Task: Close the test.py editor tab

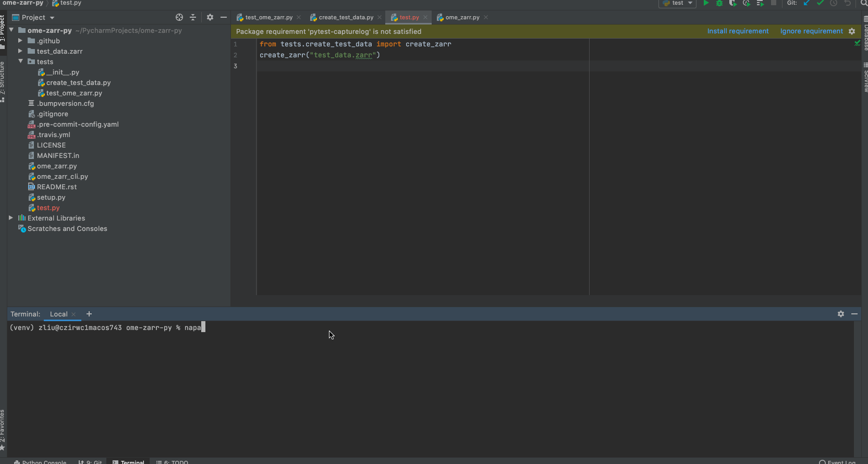Action: coord(425,18)
